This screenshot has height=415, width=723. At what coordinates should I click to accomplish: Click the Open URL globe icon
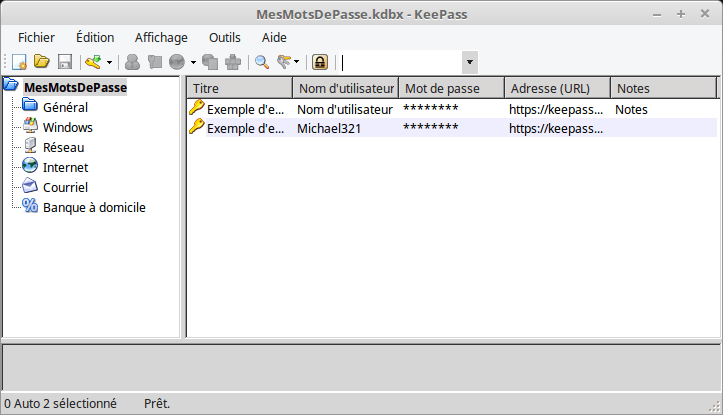[x=177, y=61]
